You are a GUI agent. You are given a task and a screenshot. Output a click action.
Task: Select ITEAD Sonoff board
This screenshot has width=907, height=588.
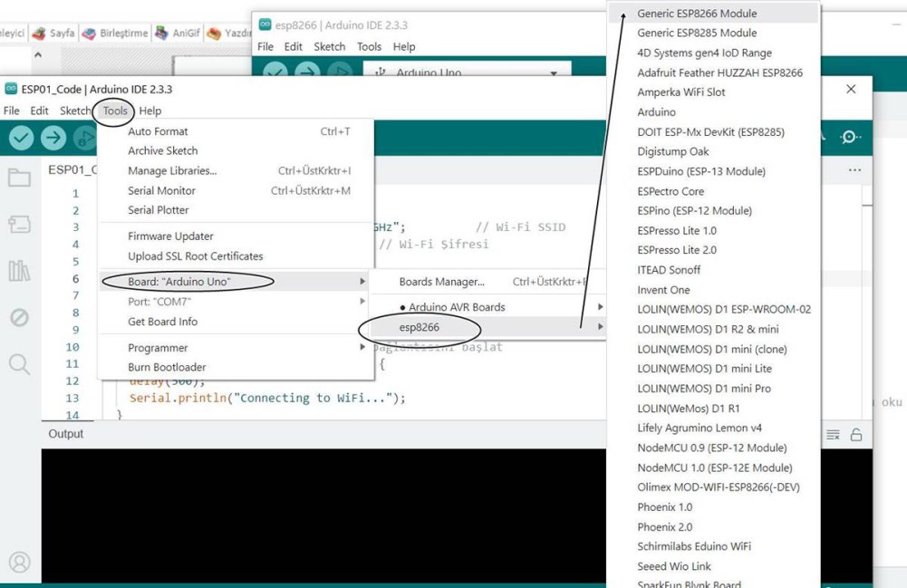pyautogui.click(x=714, y=270)
